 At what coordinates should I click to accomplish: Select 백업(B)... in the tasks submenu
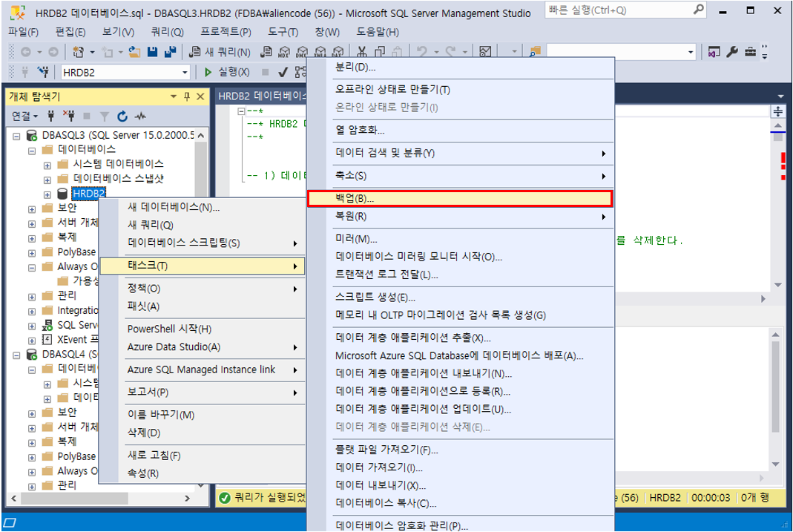click(x=460, y=198)
